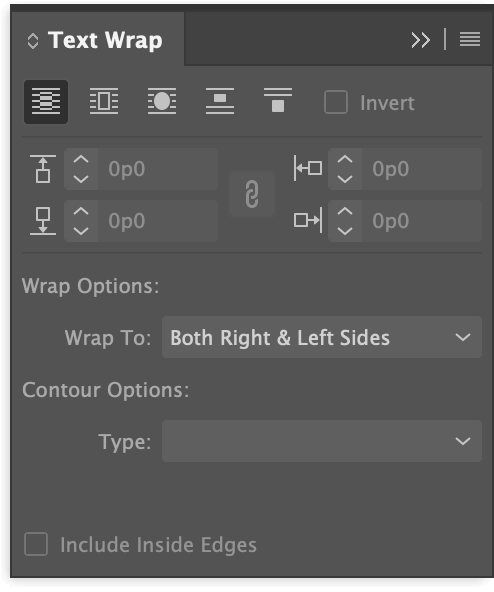The width and height of the screenshot is (494, 592).
Task: Select the No text wrap icon
Action: coord(46,102)
